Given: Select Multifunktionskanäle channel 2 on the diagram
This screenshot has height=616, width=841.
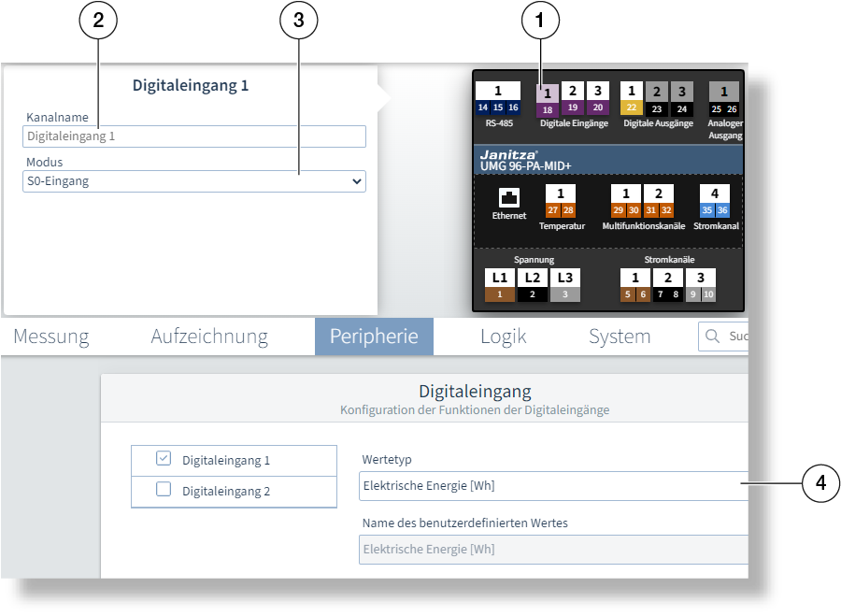Looking at the screenshot, I should (657, 198).
